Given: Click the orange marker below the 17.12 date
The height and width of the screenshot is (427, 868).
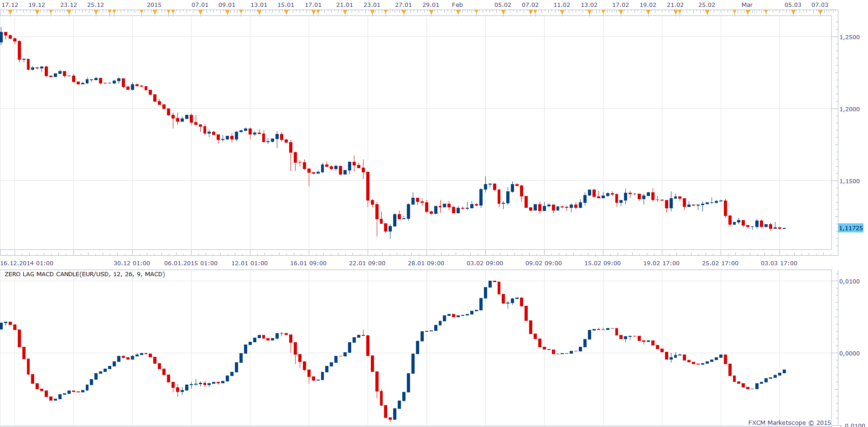Looking at the screenshot, I should point(10,13).
